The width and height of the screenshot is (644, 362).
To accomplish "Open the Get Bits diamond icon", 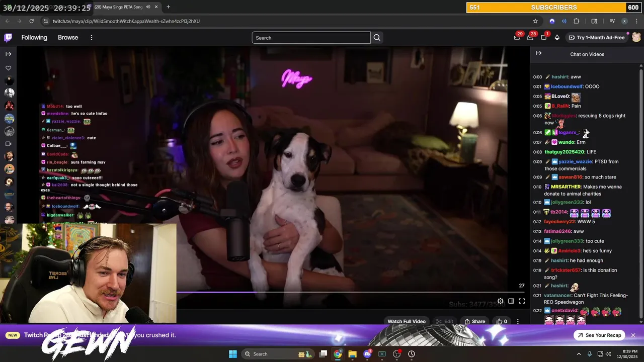I will pyautogui.click(x=557, y=38).
